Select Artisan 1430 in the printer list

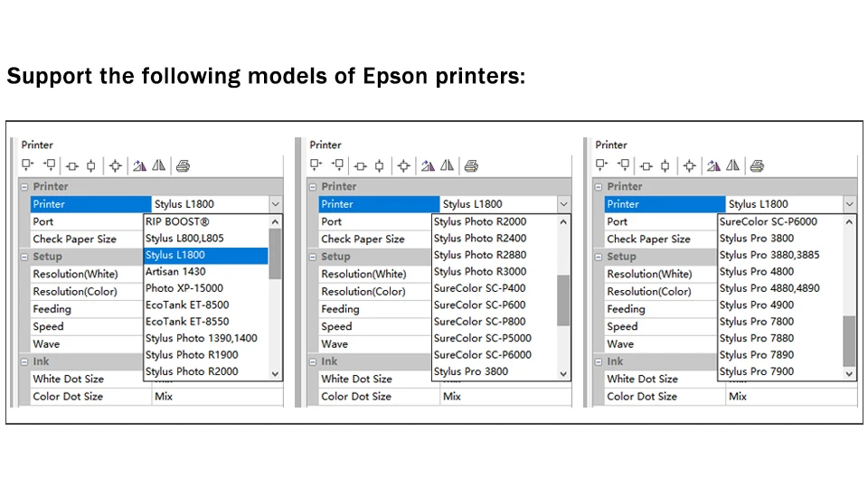(x=206, y=272)
